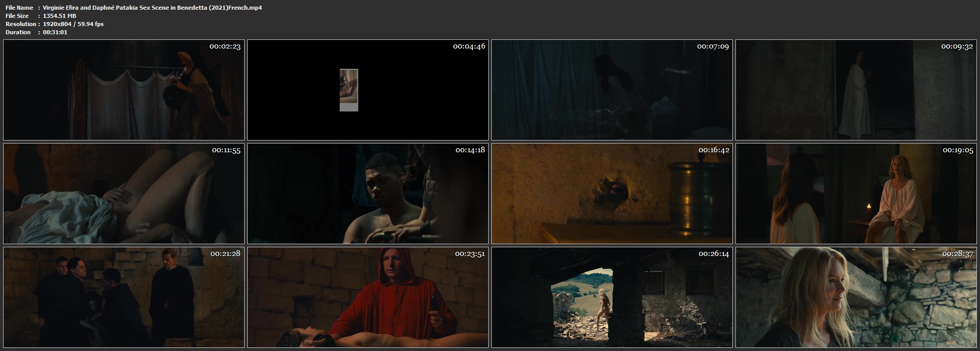Click the "File Size" label
980x351 pixels.
click(x=17, y=16)
